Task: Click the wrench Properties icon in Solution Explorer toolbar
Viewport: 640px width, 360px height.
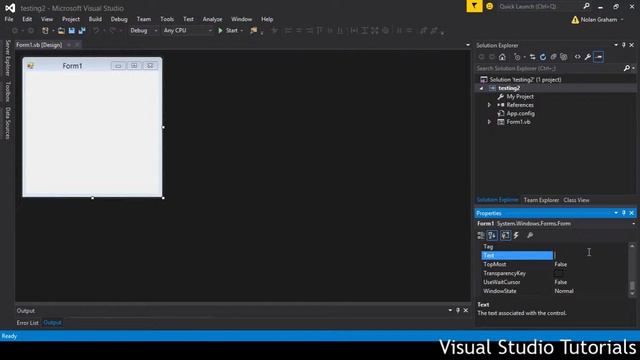Action: tap(588, 57)
